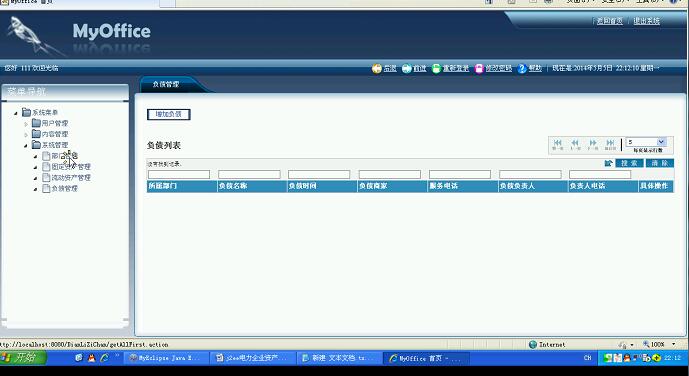This screenshot has width=689, height=376.
Task: Go to first page of the liabilities list
Action: click(x=558, y=145)
